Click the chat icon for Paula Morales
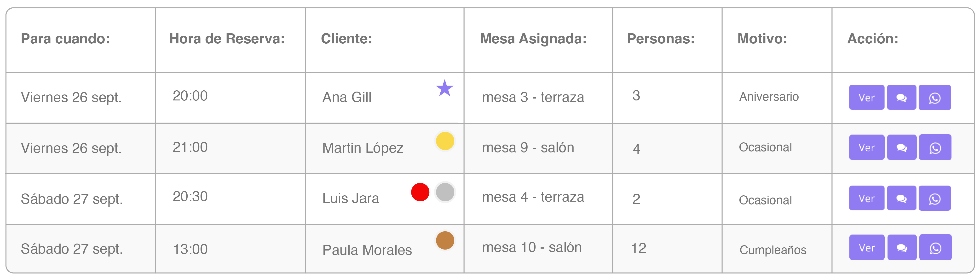980x280 pixels. coord(902,248)
